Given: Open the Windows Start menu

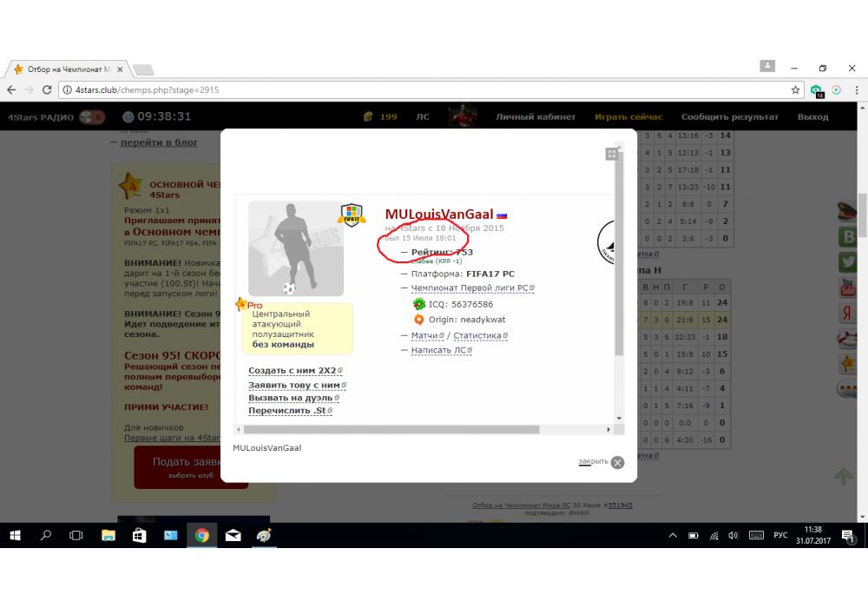Looking at the screenshot, I should coord(16,535).
